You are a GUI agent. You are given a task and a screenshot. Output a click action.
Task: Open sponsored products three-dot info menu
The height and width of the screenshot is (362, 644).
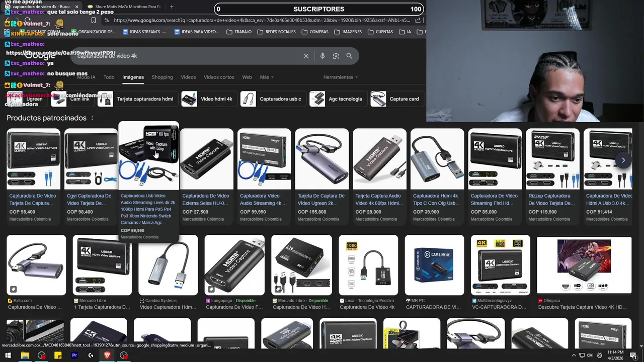coord(92,118)
